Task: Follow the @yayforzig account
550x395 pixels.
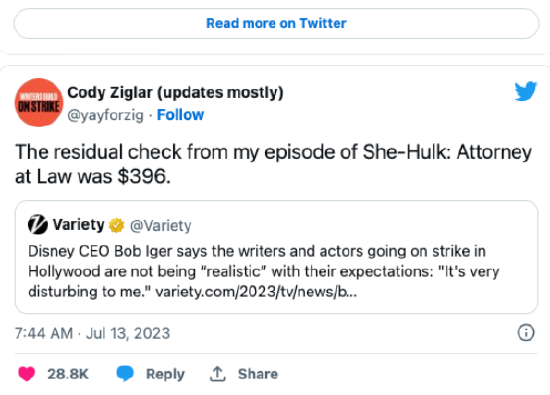Action: click(x=180, y=115)
